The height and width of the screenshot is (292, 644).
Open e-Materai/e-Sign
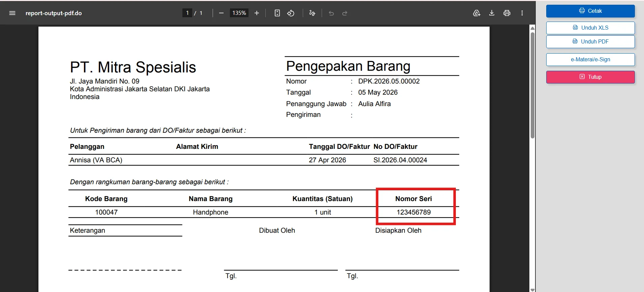click(x=590, y=59)
